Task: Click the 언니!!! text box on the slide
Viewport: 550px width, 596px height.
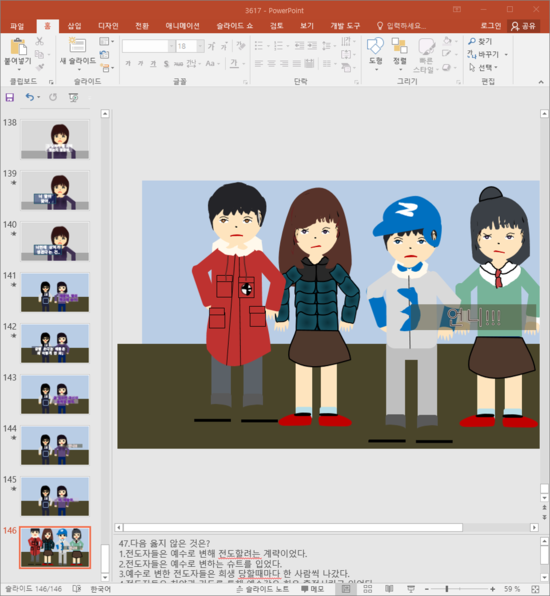Action: point(474,317)
